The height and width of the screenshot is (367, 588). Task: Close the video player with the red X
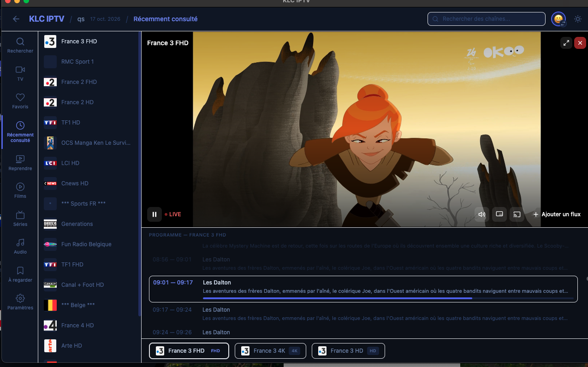pos(580,43)
